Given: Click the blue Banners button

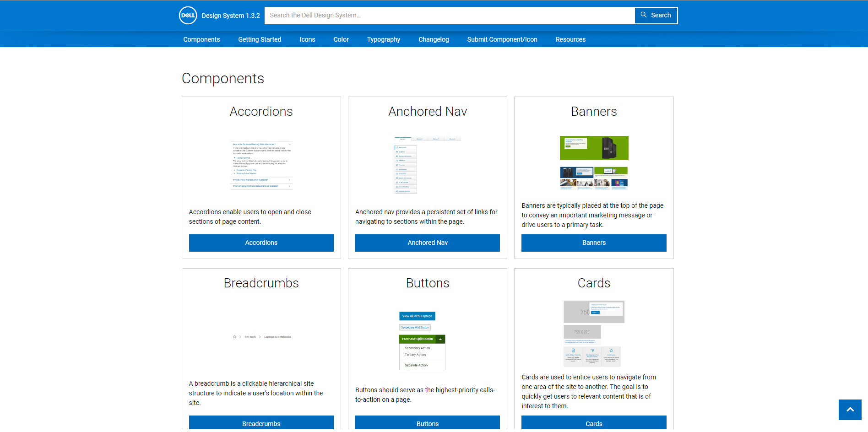Looking at the screenshot, I should 594,243.
